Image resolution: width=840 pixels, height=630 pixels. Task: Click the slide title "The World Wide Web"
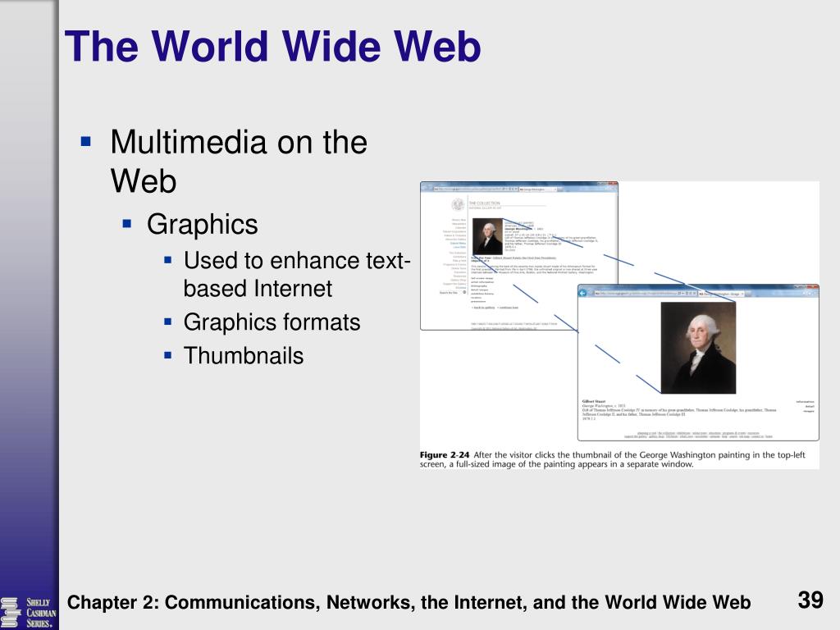[272, 47]
